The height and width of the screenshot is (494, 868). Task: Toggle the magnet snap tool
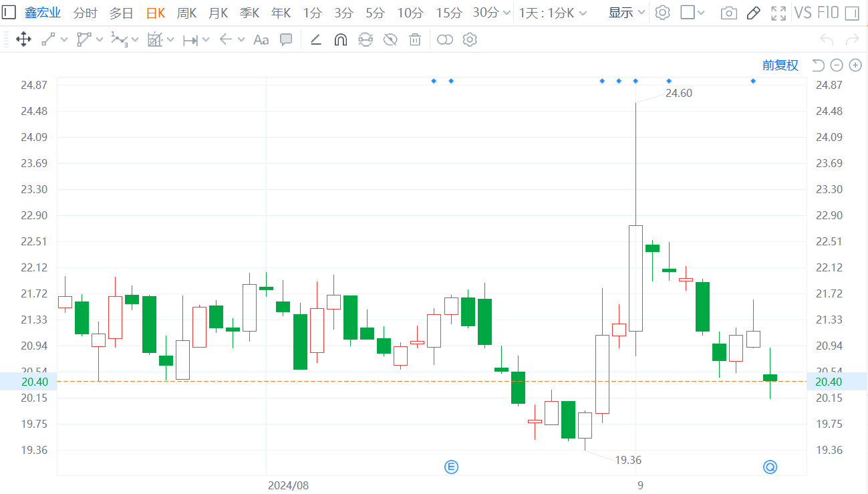pos(340,40)
